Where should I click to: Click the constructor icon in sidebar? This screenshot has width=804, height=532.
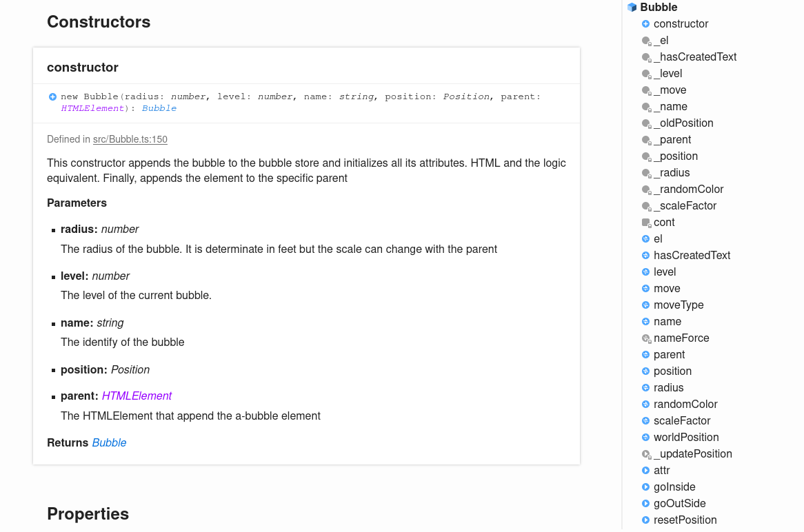(646, 24)
